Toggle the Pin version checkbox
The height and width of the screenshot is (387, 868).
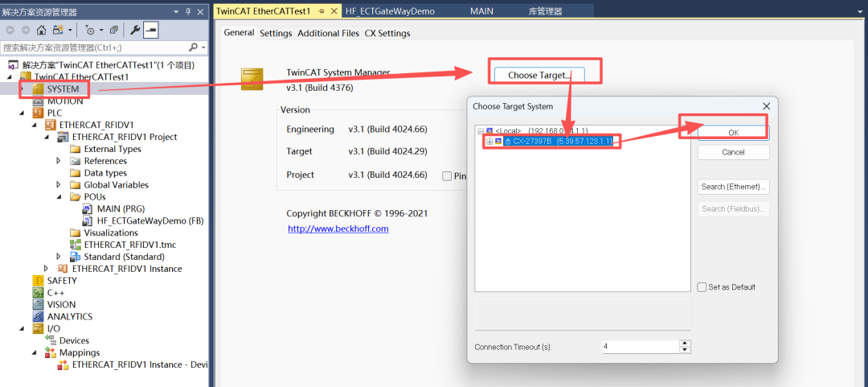coord(447,175)
